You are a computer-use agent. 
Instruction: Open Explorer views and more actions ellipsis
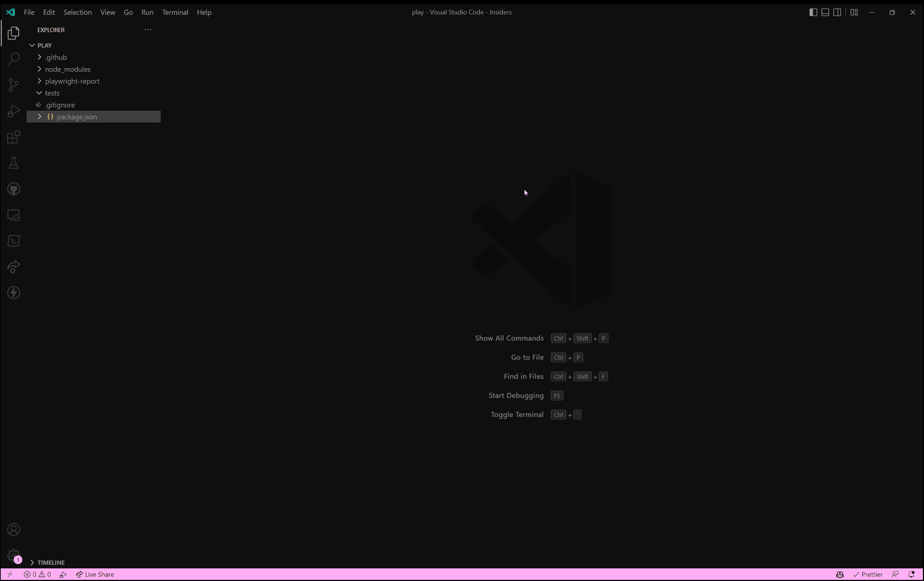click(148, 30)
